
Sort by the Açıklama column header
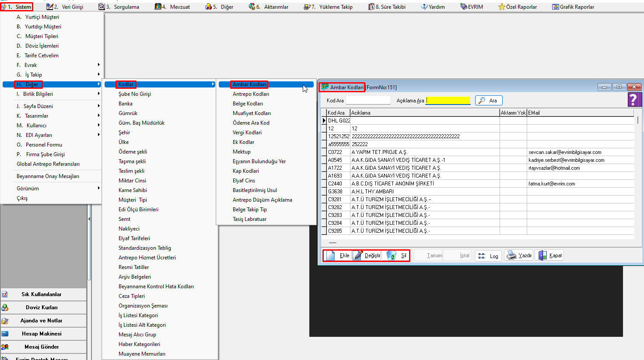pos(425,112)
